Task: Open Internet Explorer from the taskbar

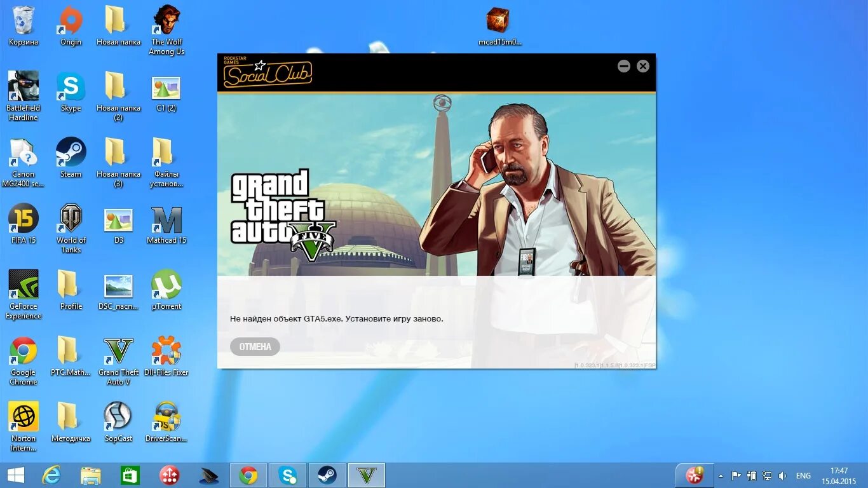Action: (x=51, y=475)
